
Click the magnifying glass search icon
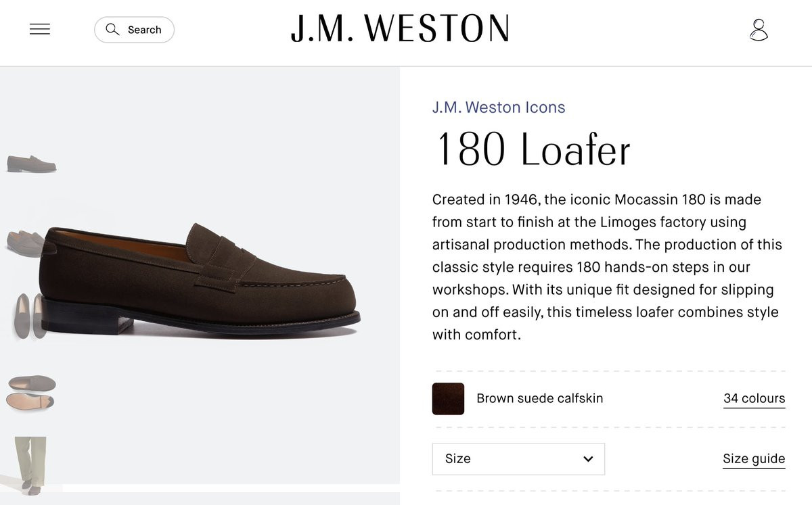pos(112,29)
